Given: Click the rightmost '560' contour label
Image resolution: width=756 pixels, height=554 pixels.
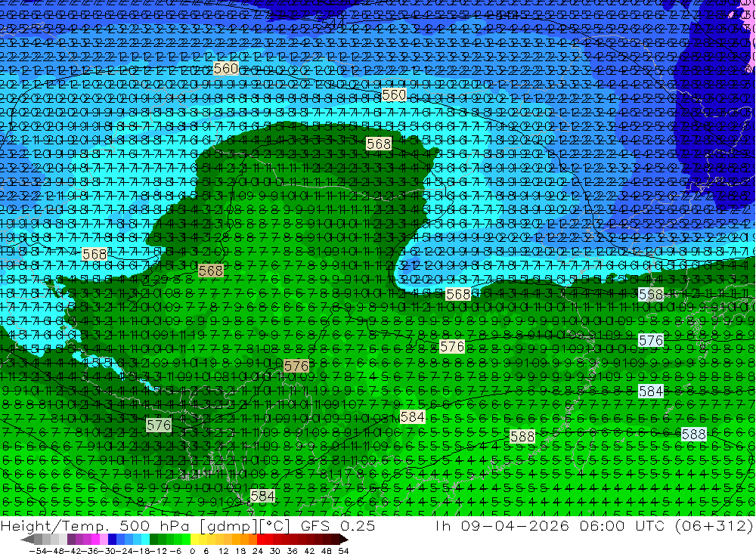Looking at the screenshot, I should tap(394, 95).
